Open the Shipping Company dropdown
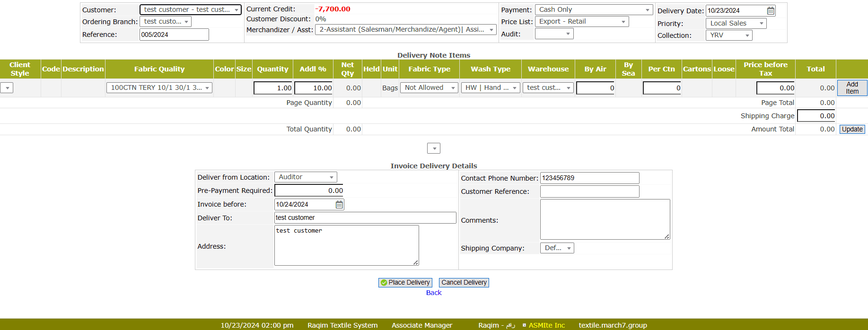Image resolution: width=868 pixels, height=330 pixels. click(x=557, y=248)
